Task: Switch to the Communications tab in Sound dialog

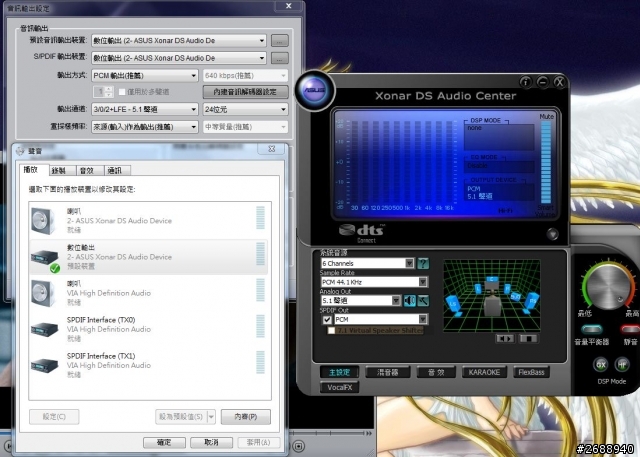Action: coord(118,171)
